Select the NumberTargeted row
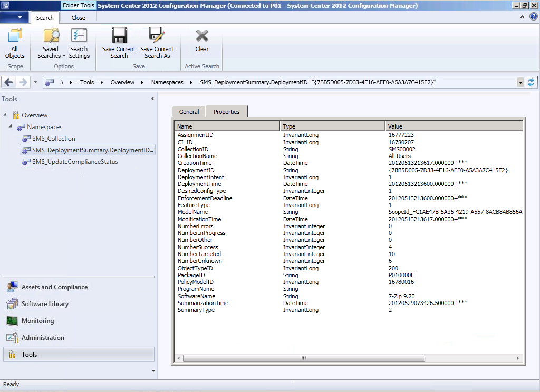Screen dimensions: 540x392 (349, 254)
